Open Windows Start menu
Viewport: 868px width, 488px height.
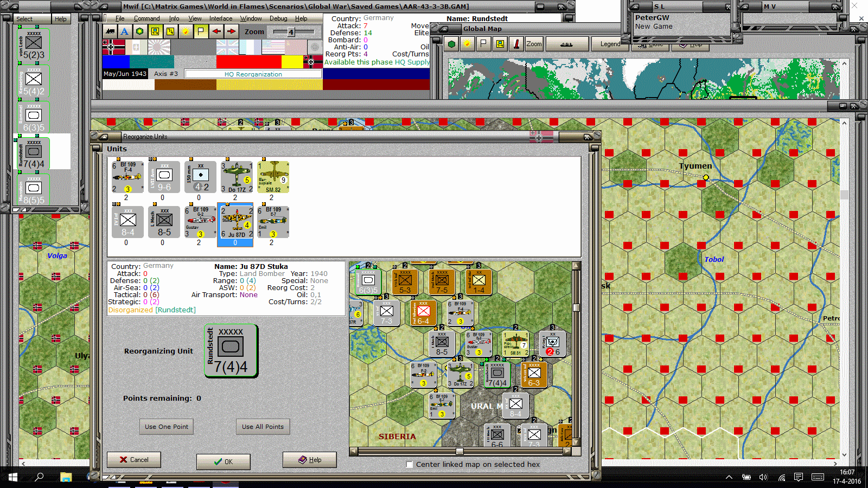[13, 477]
